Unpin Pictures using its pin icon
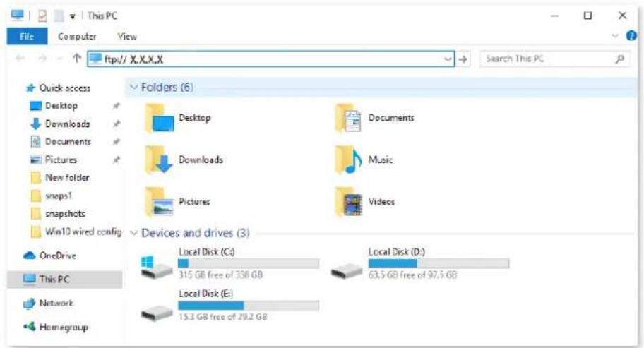This screenshot has height=348, width=644. pos(117,160)
